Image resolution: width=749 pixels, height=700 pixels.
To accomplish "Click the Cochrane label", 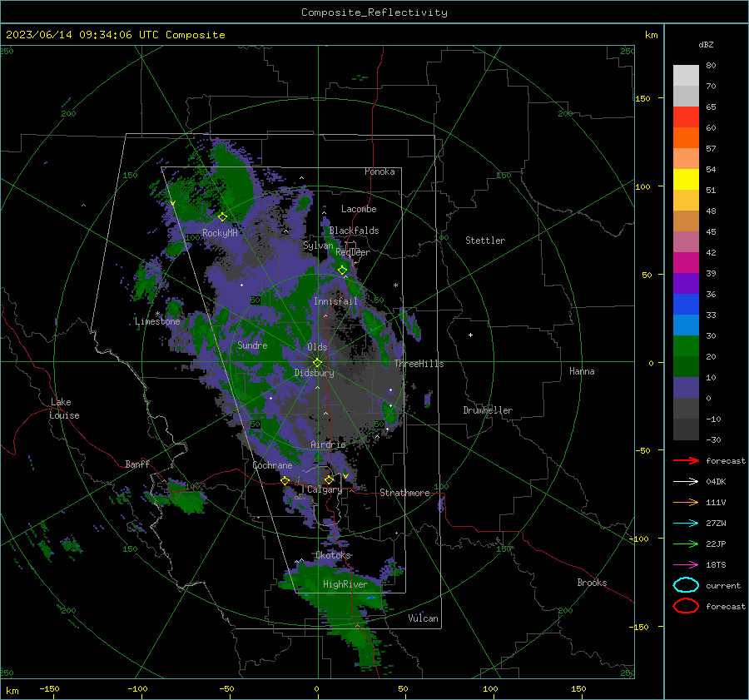I will pyautogui.click(x=272, y=465).
